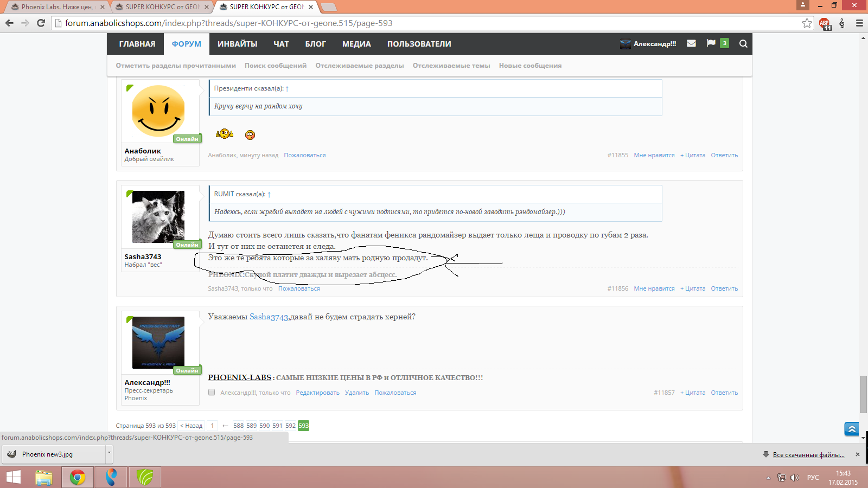Bookmark page with the star icon
This screenshot has height=488, width=868.
807,23
